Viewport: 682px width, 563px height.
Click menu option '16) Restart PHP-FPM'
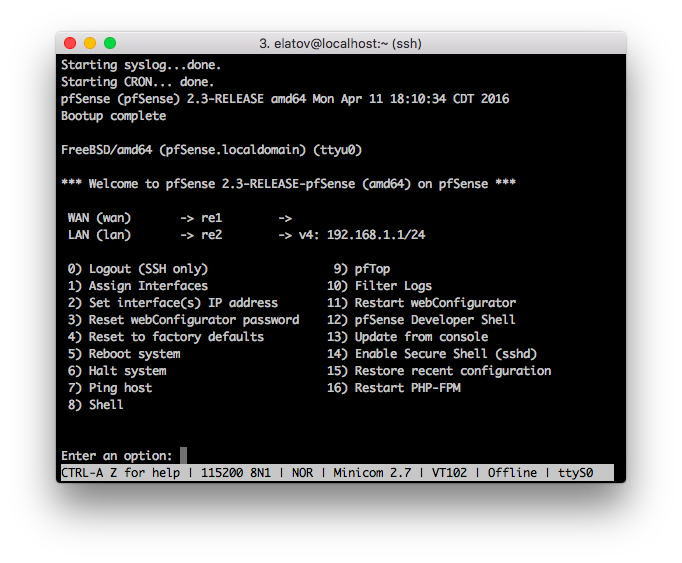tap(394, 388)
